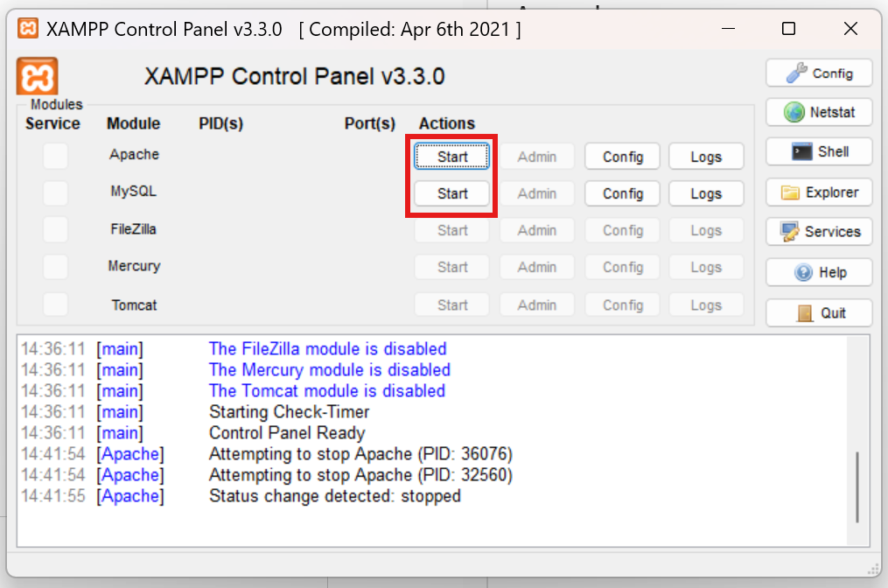Click the Port(s) column header
The width and height of the screenshot is (888, 588).
(370, 123)
